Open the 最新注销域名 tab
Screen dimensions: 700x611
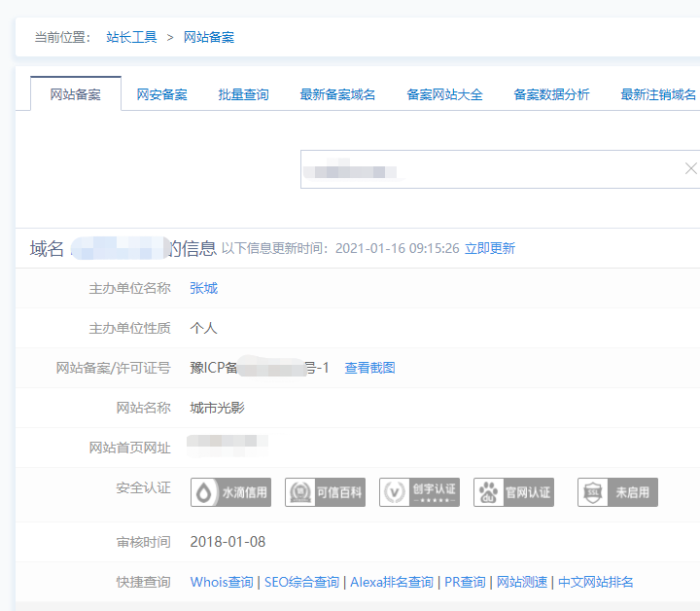[x=658, y=94]
